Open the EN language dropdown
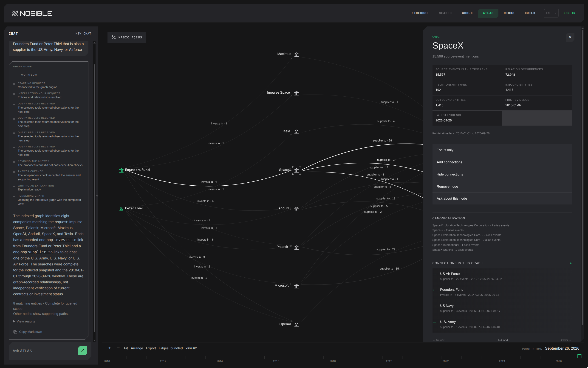This screenshot has width=588, height=368. (x=551, y=13)
